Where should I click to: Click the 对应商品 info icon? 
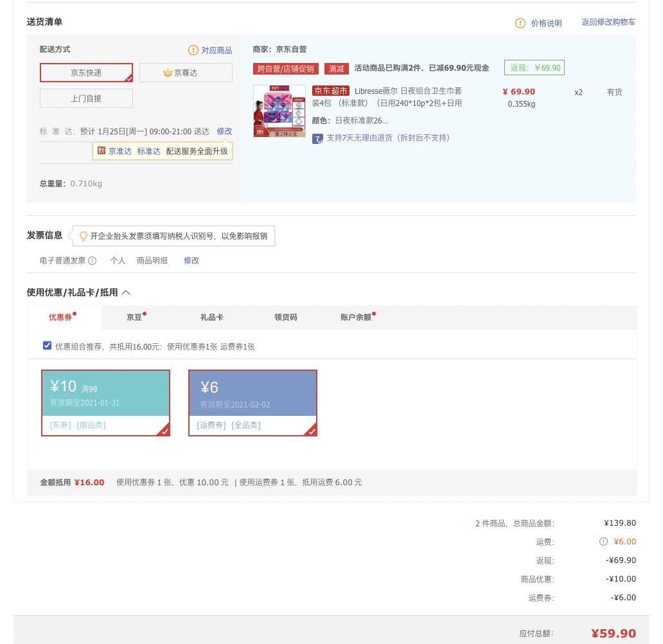point(193,50)
